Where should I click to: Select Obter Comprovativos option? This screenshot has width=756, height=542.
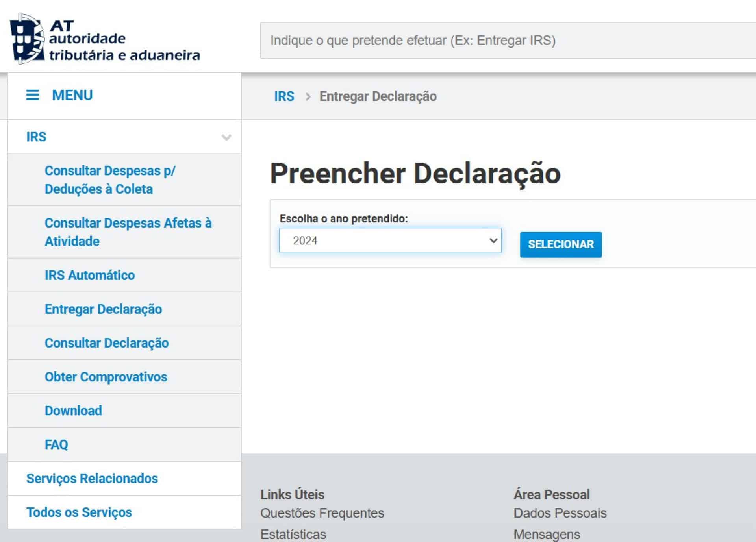[x=106, y=377]
